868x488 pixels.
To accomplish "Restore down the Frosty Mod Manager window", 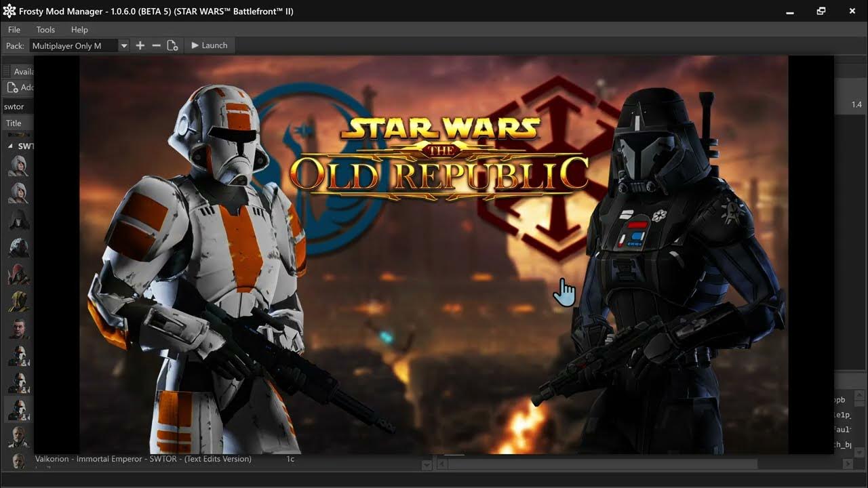I will (821, 11).
